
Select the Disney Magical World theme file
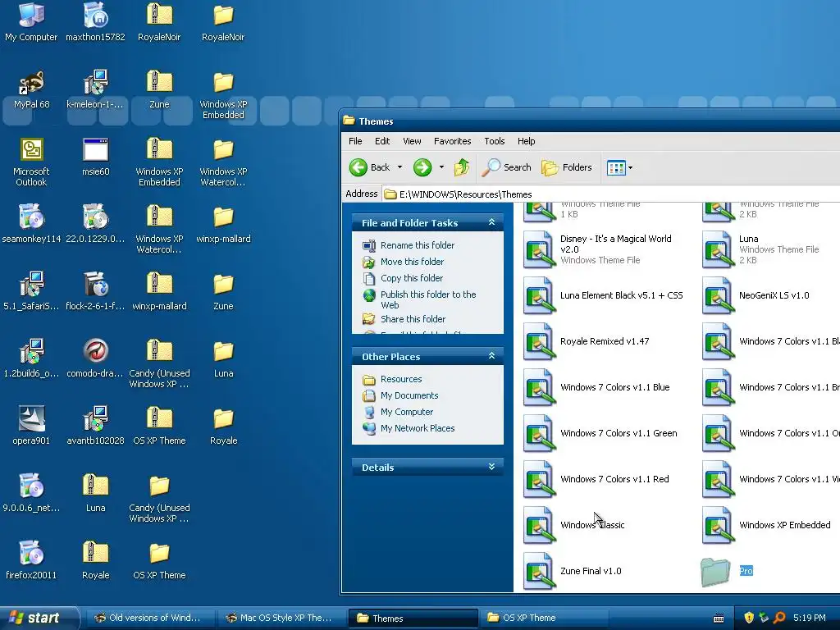click(x=598, y=249)
